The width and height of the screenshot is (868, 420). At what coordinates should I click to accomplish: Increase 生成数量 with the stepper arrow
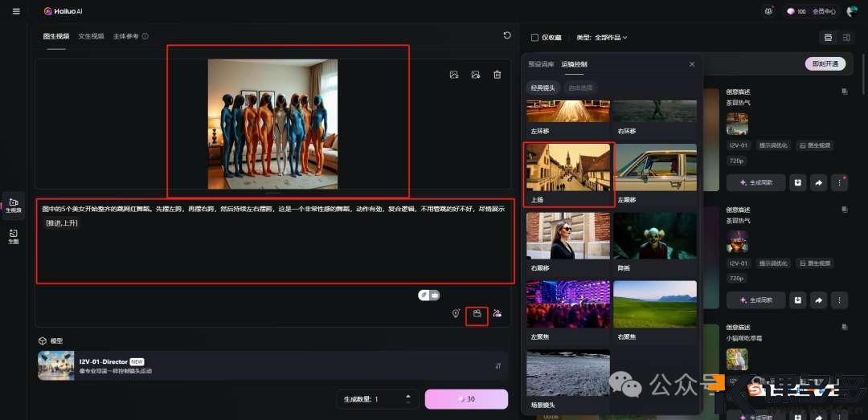[408, 395]
